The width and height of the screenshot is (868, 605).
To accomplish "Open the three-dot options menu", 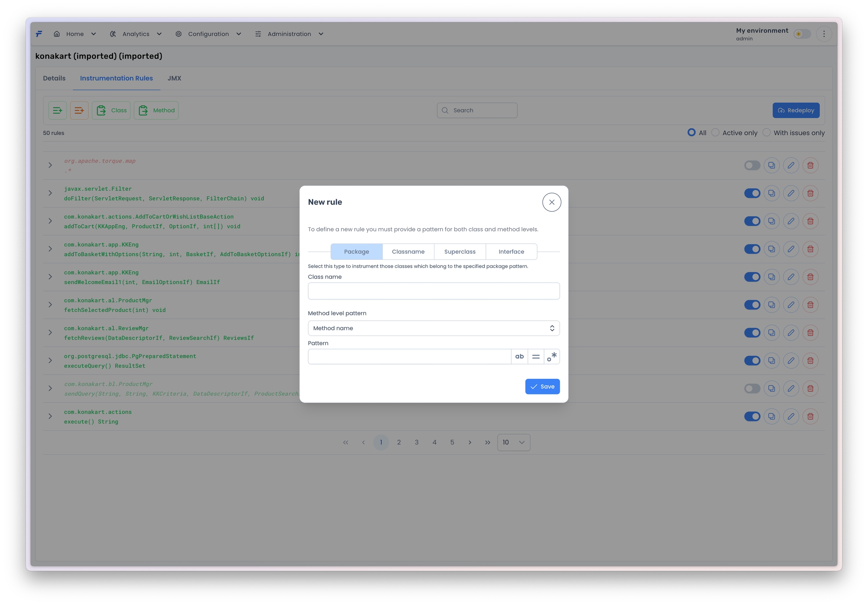I will pos(824,34).
